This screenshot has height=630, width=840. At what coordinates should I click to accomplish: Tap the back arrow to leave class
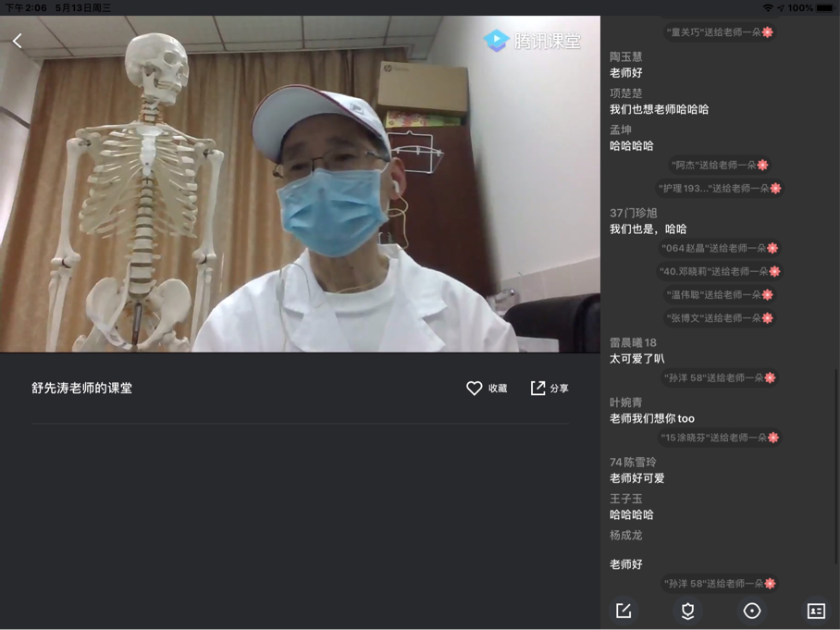tap(18, 41)
